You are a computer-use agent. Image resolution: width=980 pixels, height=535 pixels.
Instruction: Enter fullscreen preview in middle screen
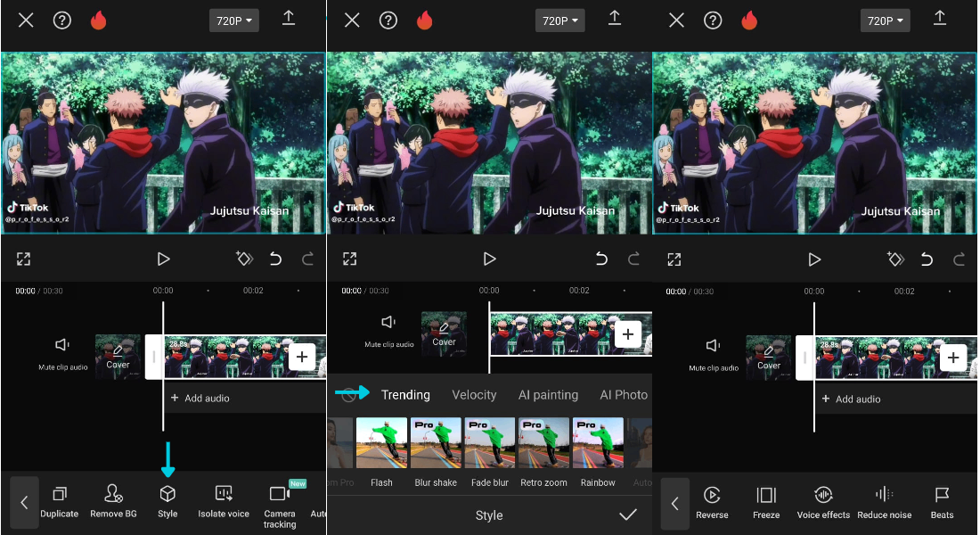[x=349, y=259]
